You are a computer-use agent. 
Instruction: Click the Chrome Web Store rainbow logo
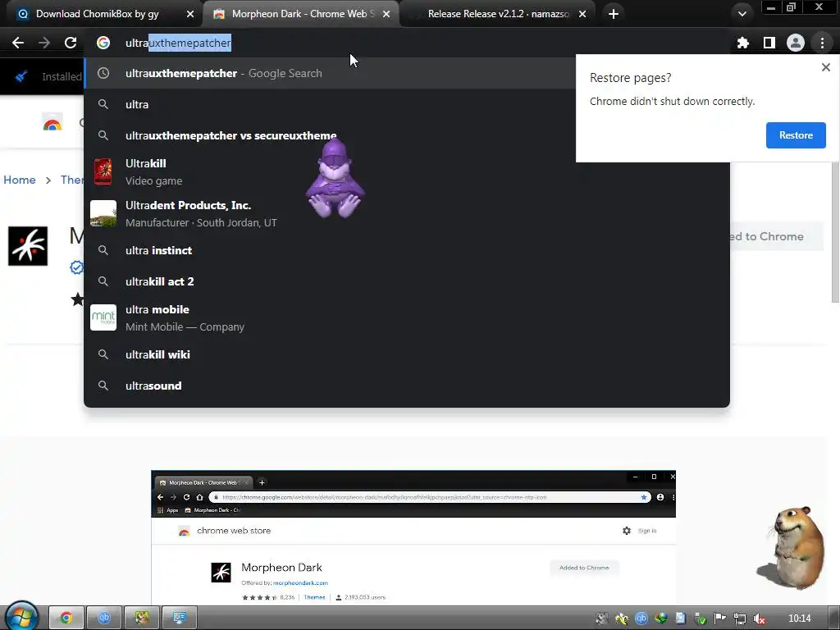(x=52, y=123)
